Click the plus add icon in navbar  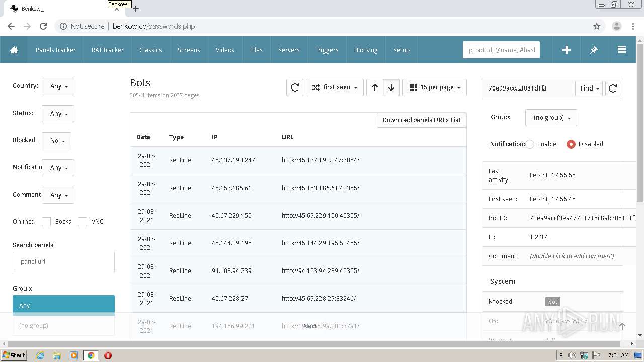(x=566, y=50)
